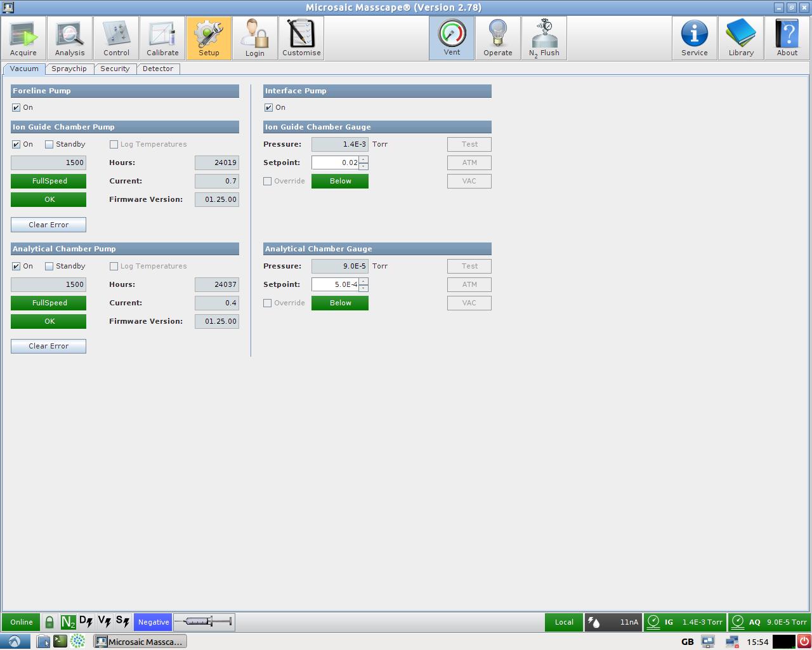
Task: Decrease Analytical Chamber setpoint with down arrow
Action: [363, 288]
